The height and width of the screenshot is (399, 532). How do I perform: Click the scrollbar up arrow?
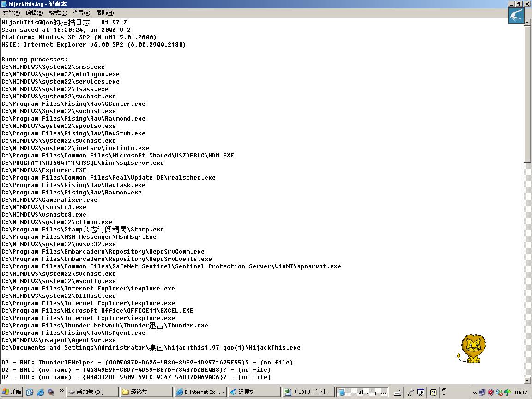tap(527, 22)
